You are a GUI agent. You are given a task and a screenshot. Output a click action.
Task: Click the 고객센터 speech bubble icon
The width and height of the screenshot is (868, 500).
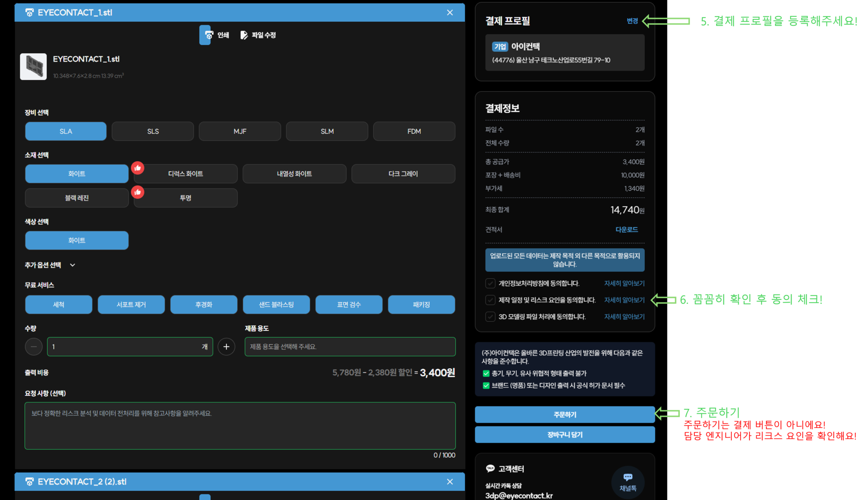click(x=490, y=468)
